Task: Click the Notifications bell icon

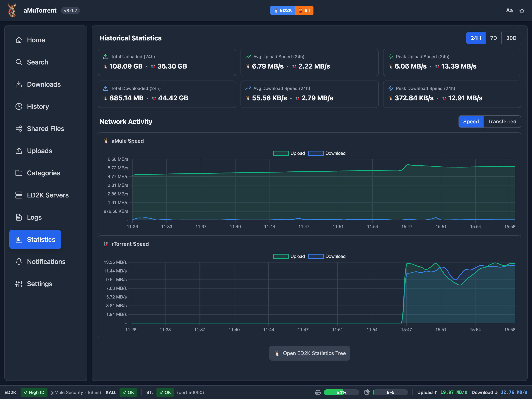Action: (x=19, y=262)
